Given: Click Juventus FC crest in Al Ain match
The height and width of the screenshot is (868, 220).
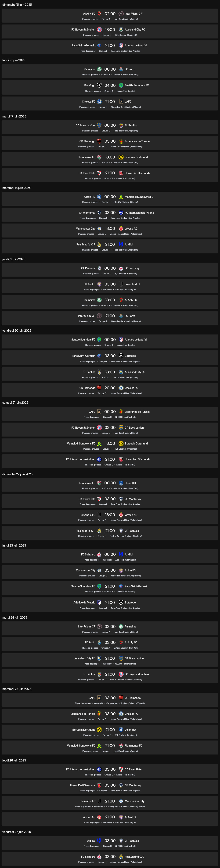Looking at the screenshot, I should [x=121, y=284].
